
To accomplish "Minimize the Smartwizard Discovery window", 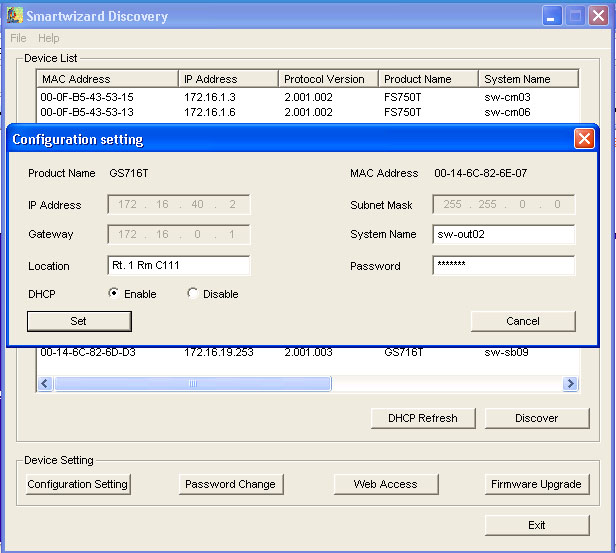I will coord(551,16).
